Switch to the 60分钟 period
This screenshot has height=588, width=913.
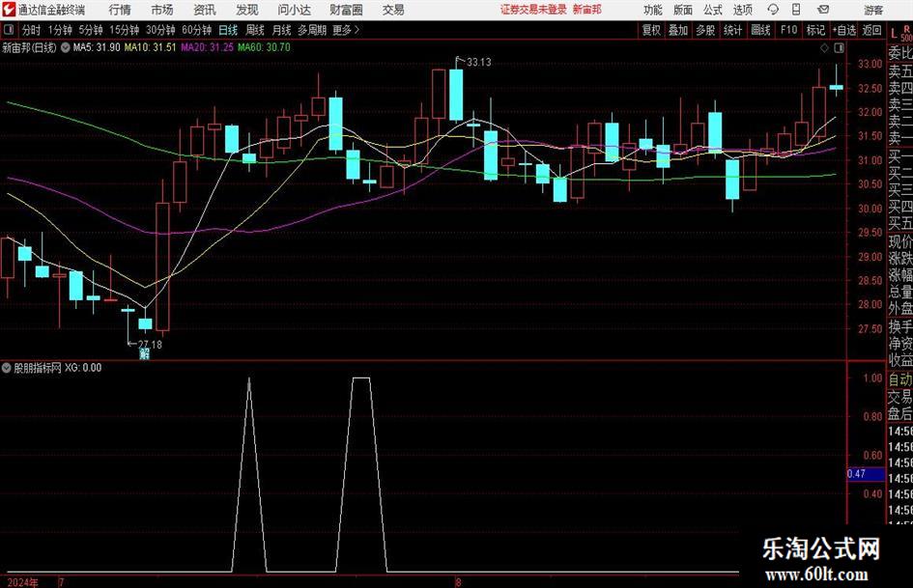196,30
